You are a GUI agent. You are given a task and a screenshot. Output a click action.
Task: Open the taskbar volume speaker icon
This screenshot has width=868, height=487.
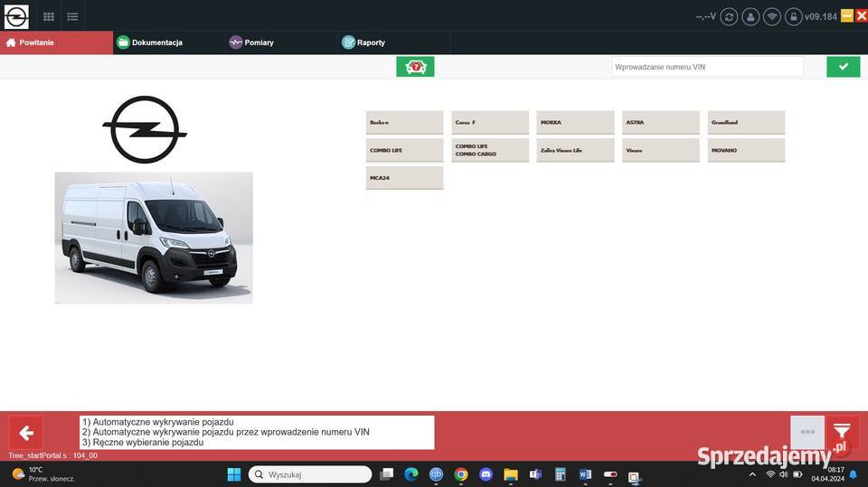coord(783,474)
